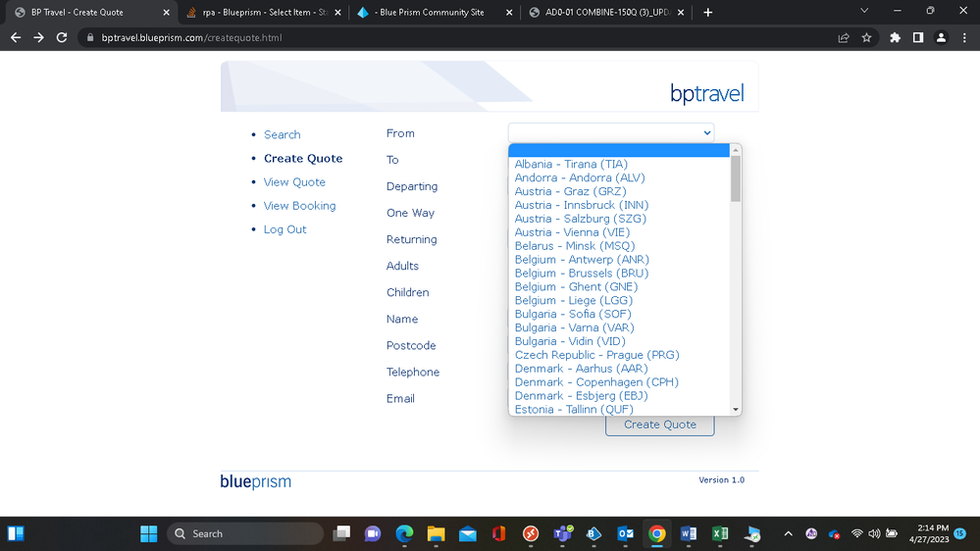Collapse the From dropdown arrow

tap(707, 132)
